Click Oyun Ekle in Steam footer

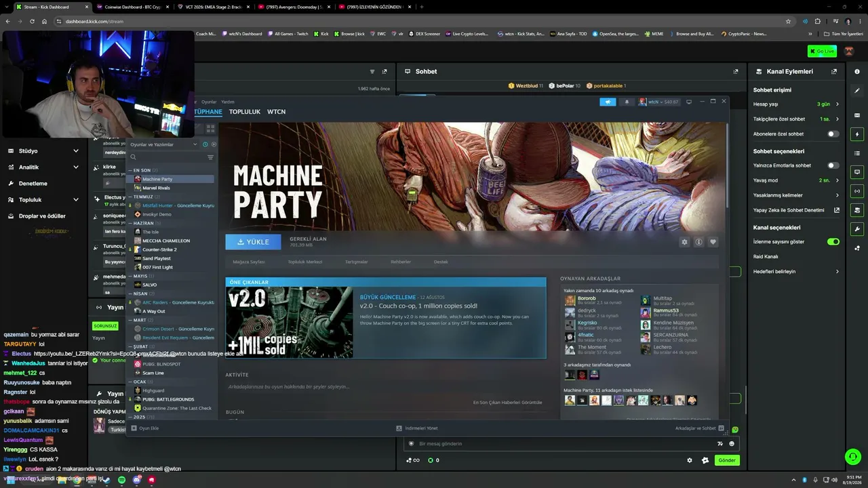click(145, 428)
